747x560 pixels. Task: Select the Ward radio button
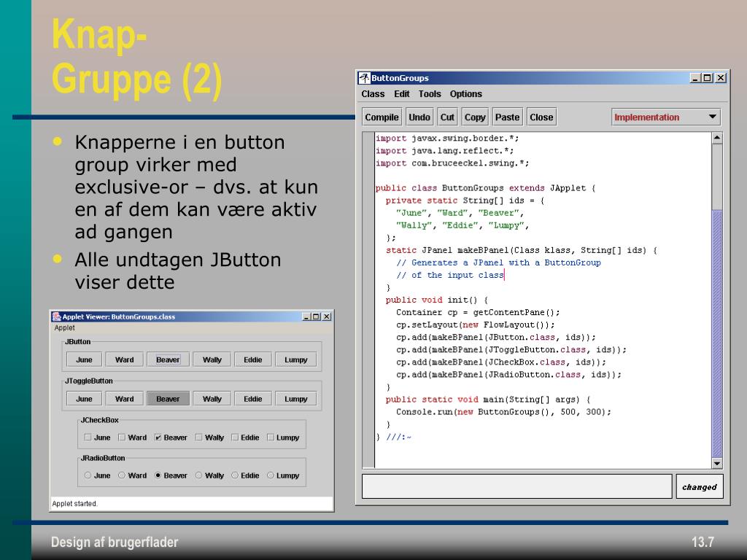click(133, 475)
